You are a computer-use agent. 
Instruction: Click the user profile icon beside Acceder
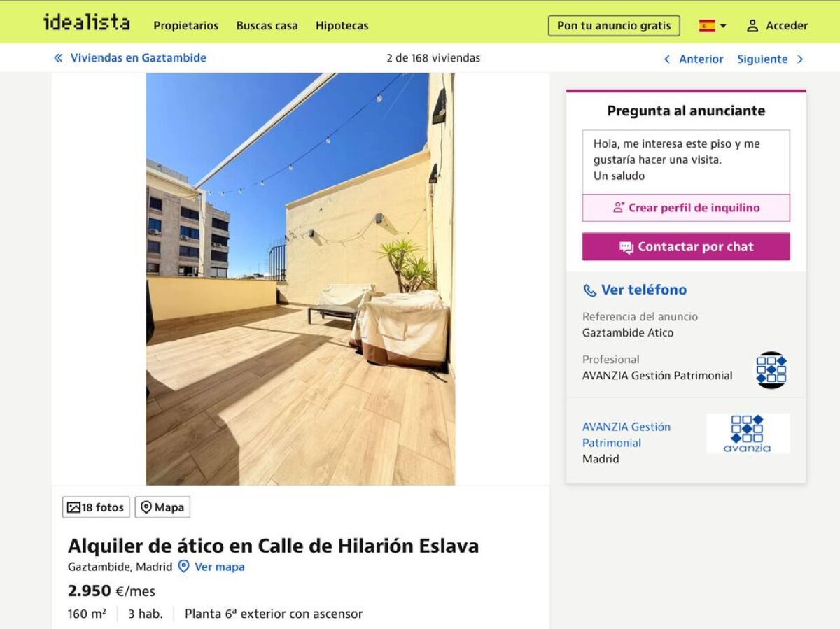[x=752, y=26]
